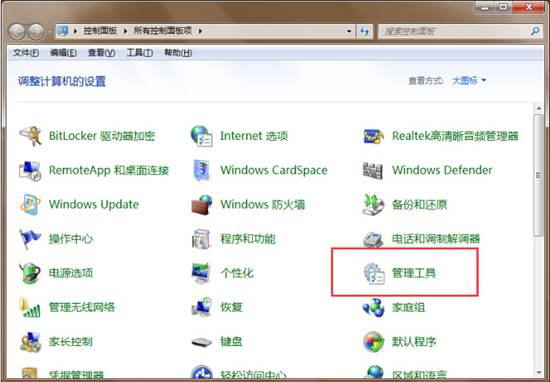550x382 pixels.
Task: Expand the 大图标 view mode dropdown
Action: click(469, 81)
